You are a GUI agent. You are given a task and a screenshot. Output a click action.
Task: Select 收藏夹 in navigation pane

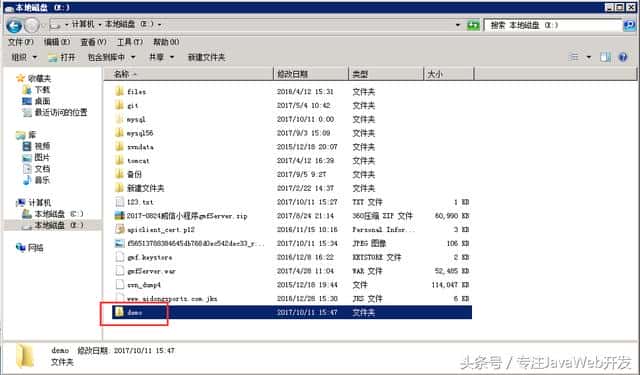40,78
